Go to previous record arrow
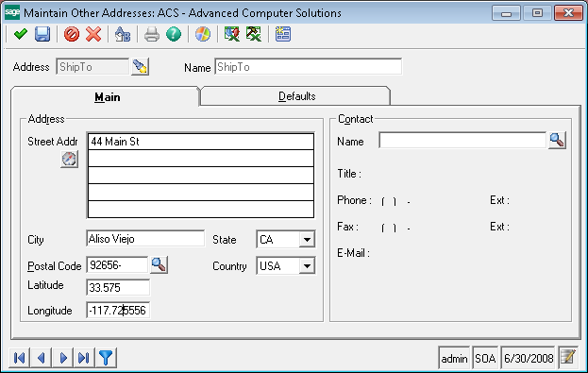 [42, 358]
